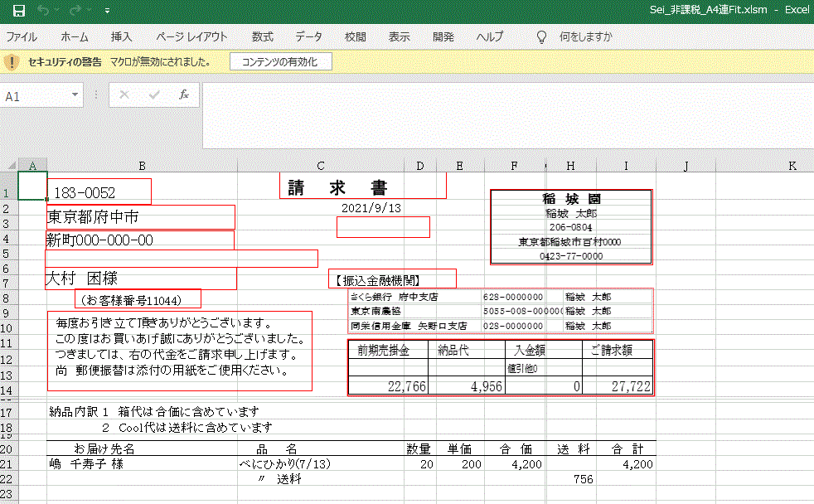Click the address cell 東京都府中市
The image size is (814, 504).
tap(141, 217)
